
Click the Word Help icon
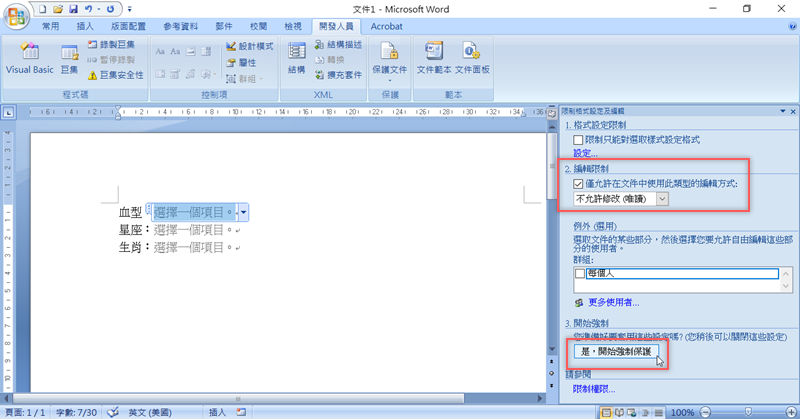792,26
